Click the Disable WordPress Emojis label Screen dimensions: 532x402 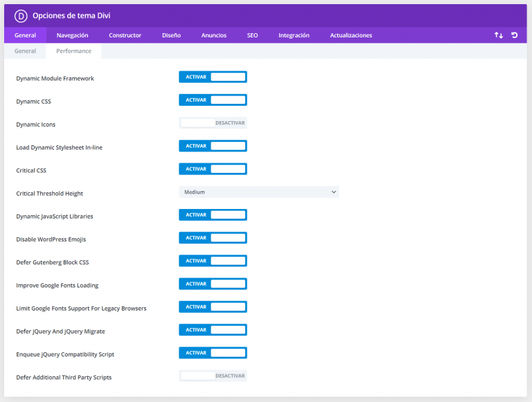pos(51,239)
